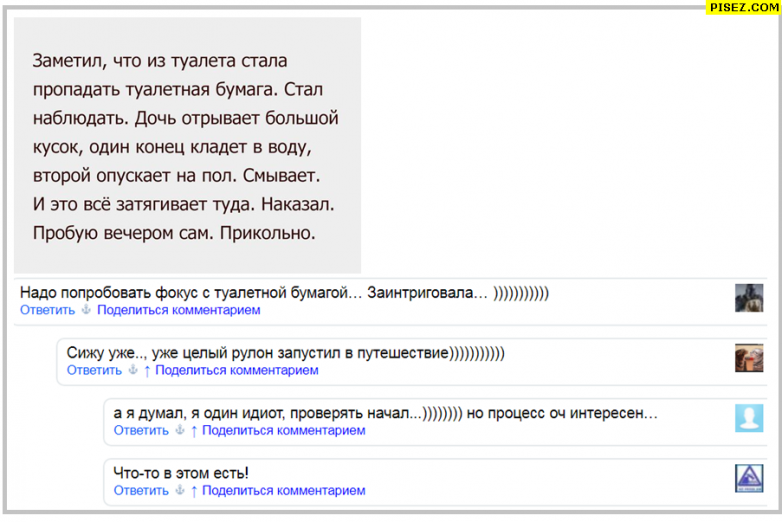
Task: Click "Ответить" under "Надо попробовать фокус" comment
Action: [x=47, y=310]
